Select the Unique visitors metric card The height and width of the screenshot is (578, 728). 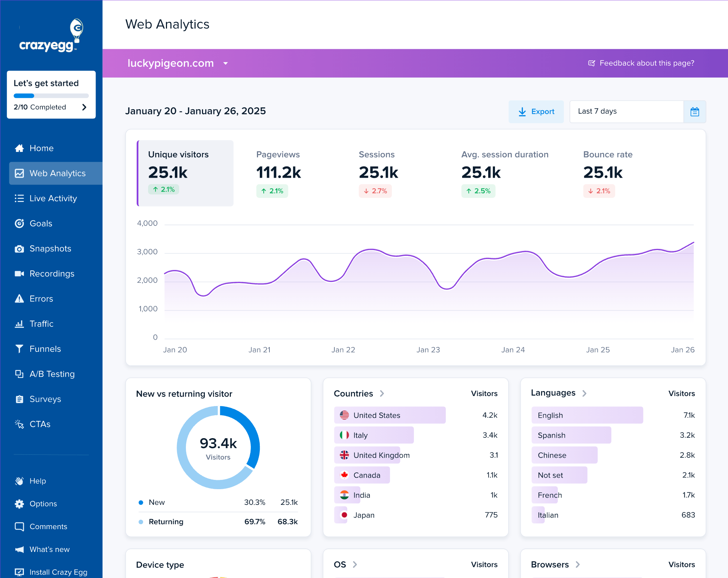point(186,173)
